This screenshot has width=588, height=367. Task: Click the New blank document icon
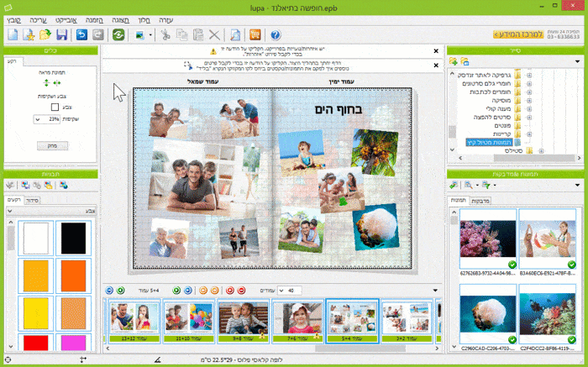point(13,34)
